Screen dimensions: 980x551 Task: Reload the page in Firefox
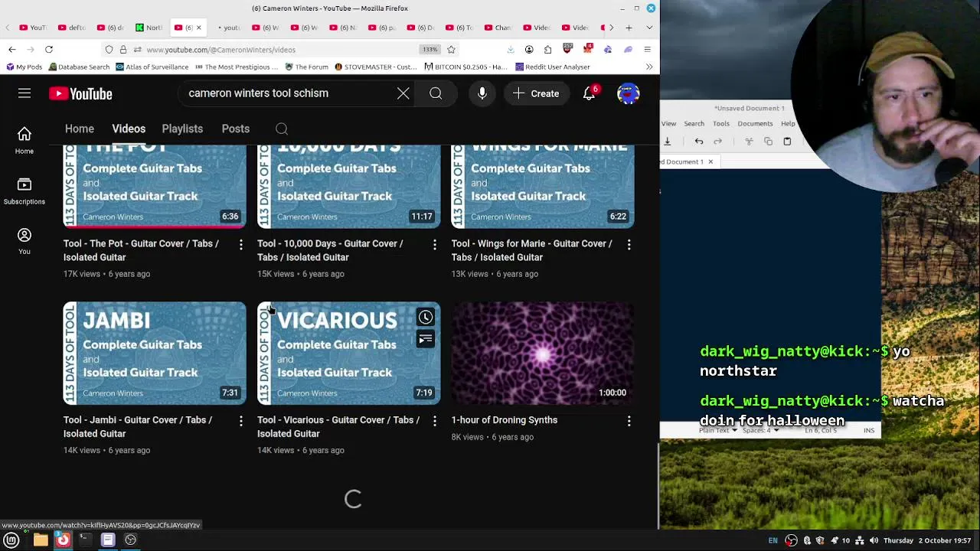click(49, 49)
